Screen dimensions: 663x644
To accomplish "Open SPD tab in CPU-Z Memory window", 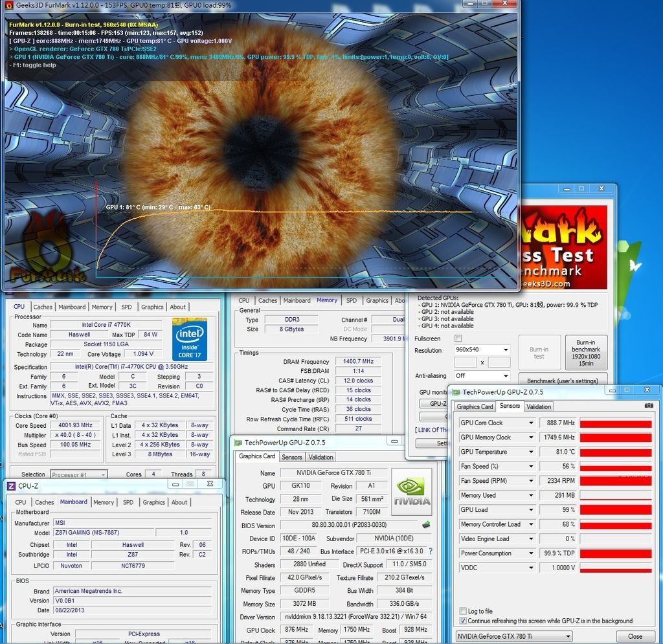I will [x=352, y=300].
